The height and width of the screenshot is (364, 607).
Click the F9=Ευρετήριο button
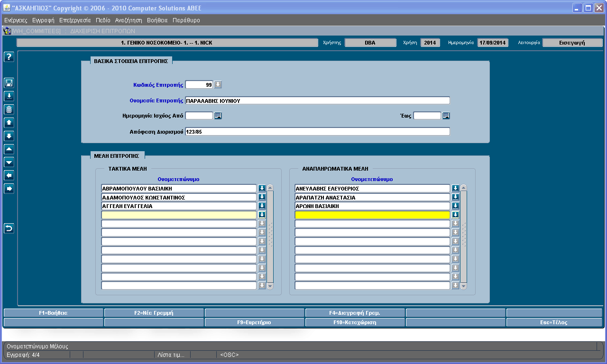click(255, 322)
